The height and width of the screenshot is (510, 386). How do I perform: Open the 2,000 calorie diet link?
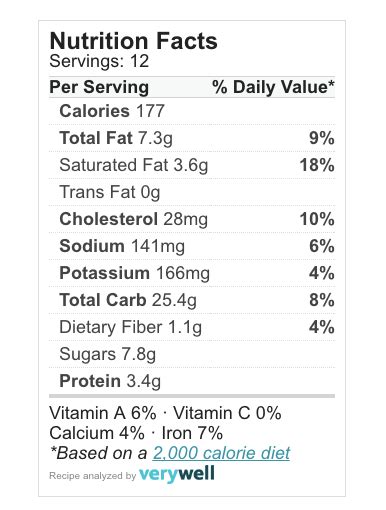pyautogui.click(x=221, y=453)
